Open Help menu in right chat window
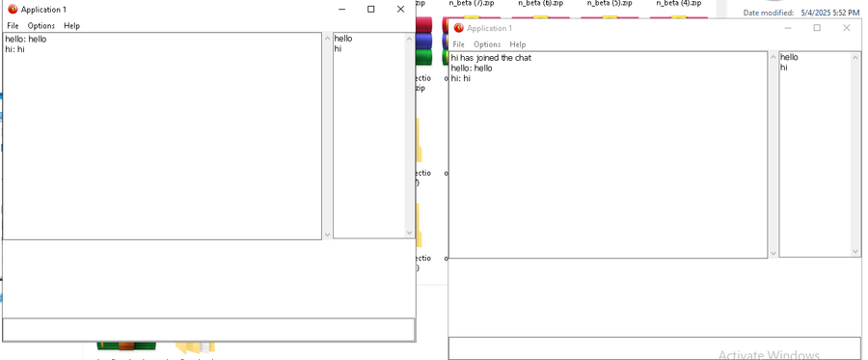 click(x=518, y=44)
